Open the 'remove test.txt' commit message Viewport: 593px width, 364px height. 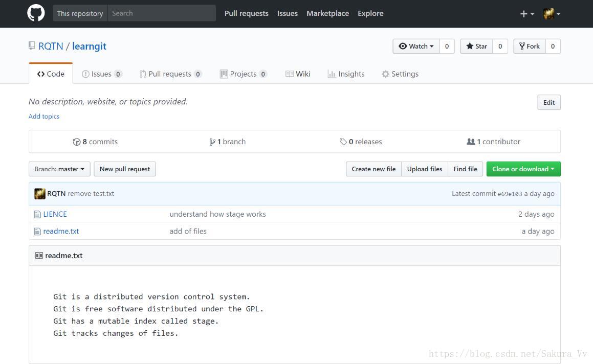(91, 194)
